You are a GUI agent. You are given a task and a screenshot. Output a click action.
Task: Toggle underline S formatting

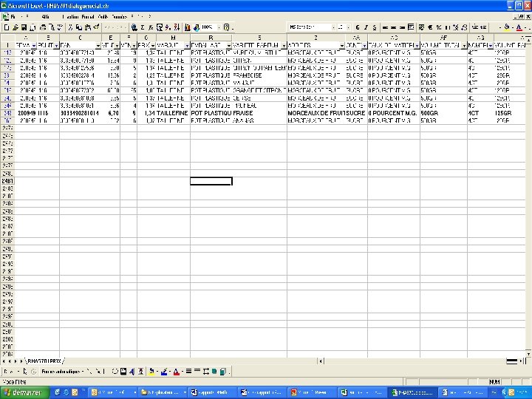(x=374, y=27)
